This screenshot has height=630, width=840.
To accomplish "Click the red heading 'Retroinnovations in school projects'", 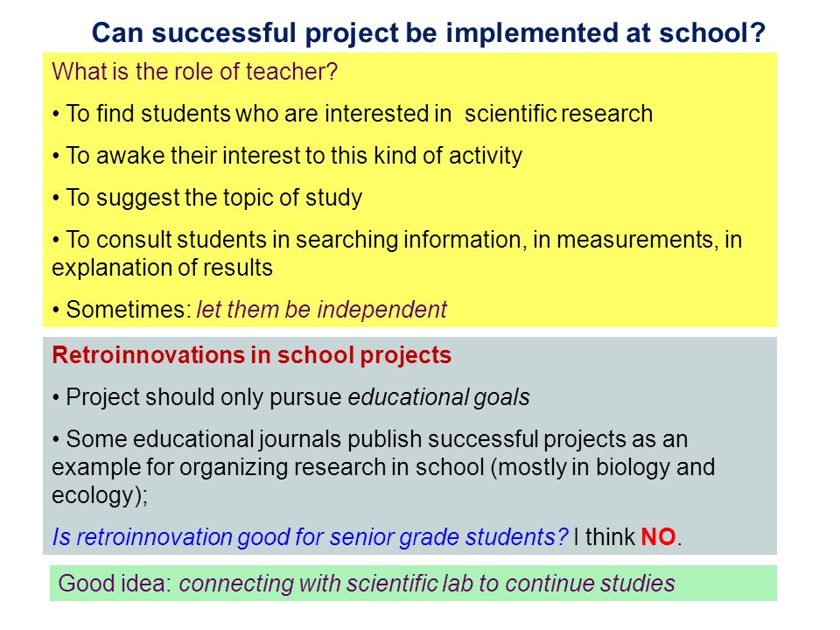I will 252,355.
